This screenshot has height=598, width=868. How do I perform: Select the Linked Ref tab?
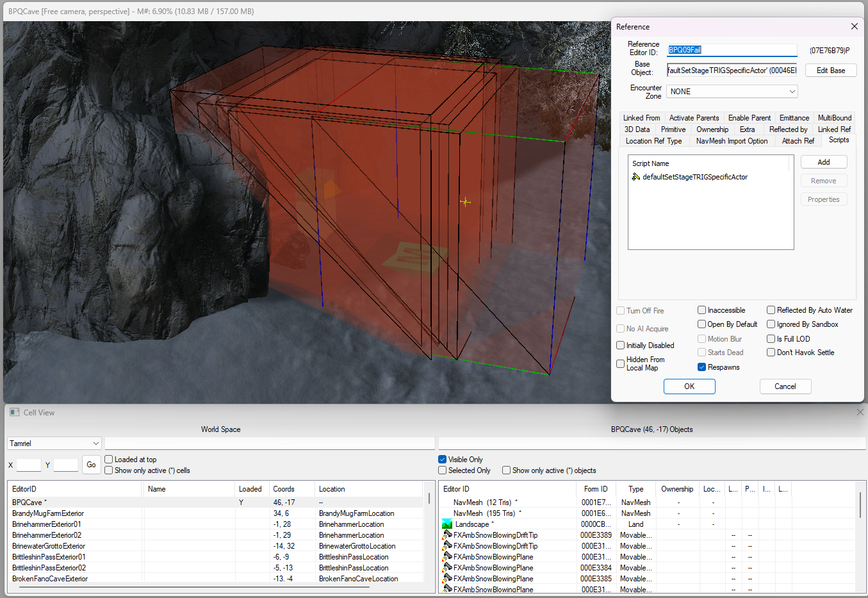point(834,129)
